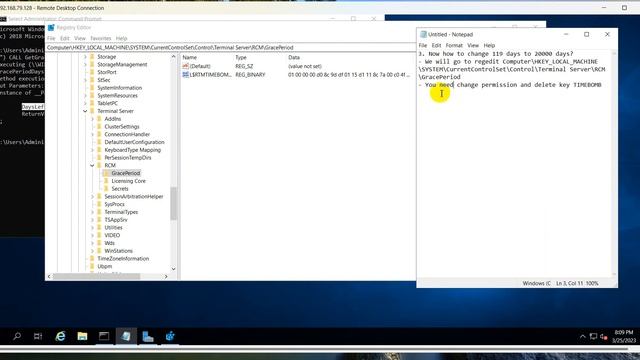The width and height of the screenshot is (640, 360).
Task: Click the Registry Editor title bar icon
Action: (x=51, y=27)
